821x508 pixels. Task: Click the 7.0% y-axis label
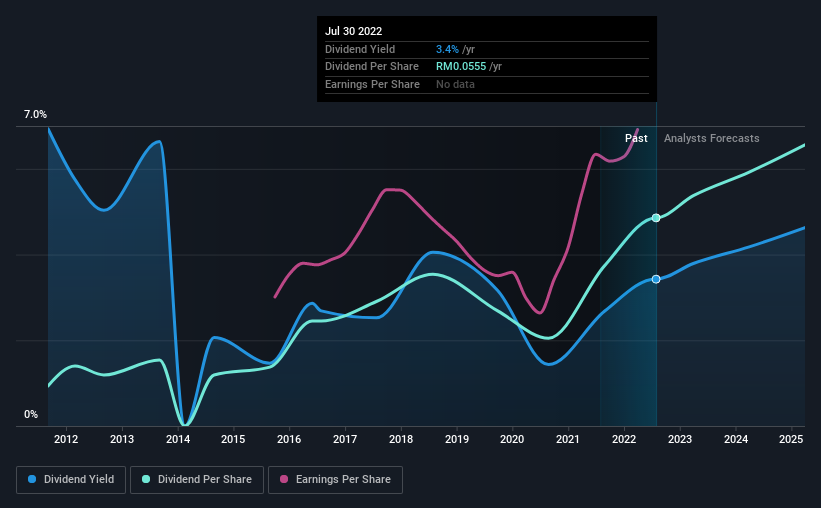coord(35,114)
